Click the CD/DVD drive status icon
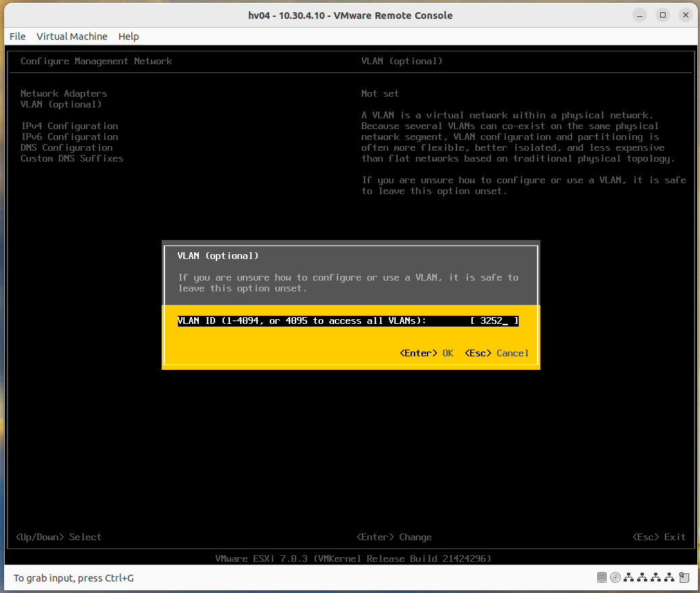Viewport: 700px width, 593px height. click(x=615, y=577)
